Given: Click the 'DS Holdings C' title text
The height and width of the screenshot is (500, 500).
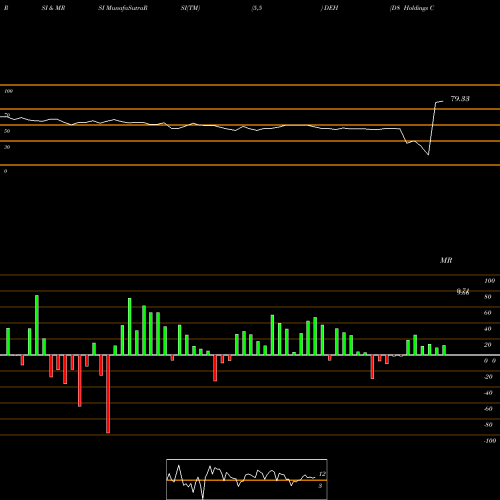Looking at the screenshot, I should click(x=413, y=8).
